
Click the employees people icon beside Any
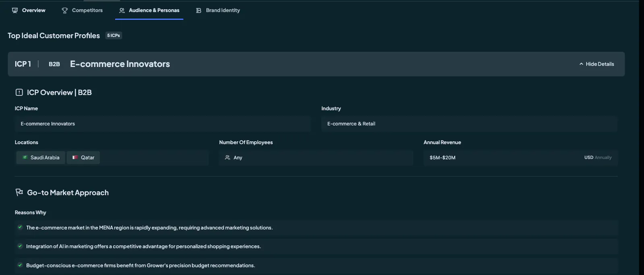[228, 158]
